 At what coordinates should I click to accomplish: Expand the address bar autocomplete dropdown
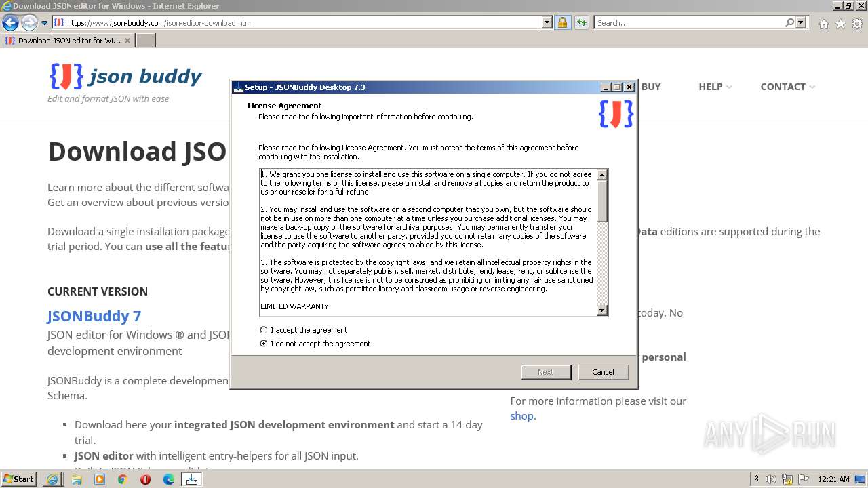click(547, 22)
